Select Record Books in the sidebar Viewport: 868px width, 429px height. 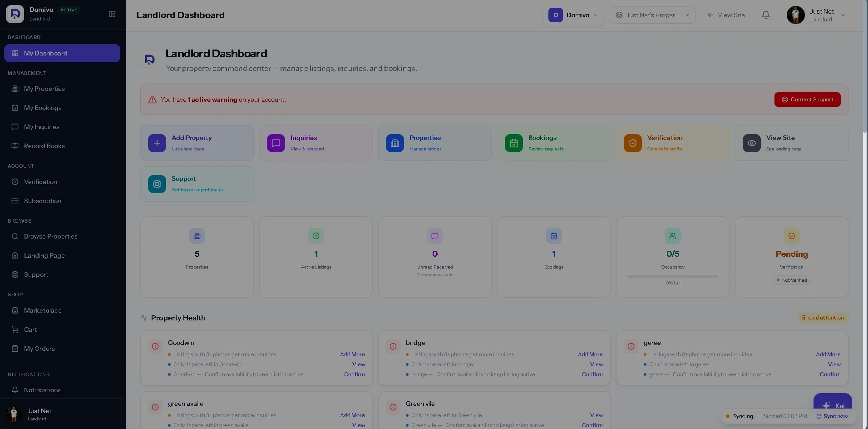click(62, 146)
